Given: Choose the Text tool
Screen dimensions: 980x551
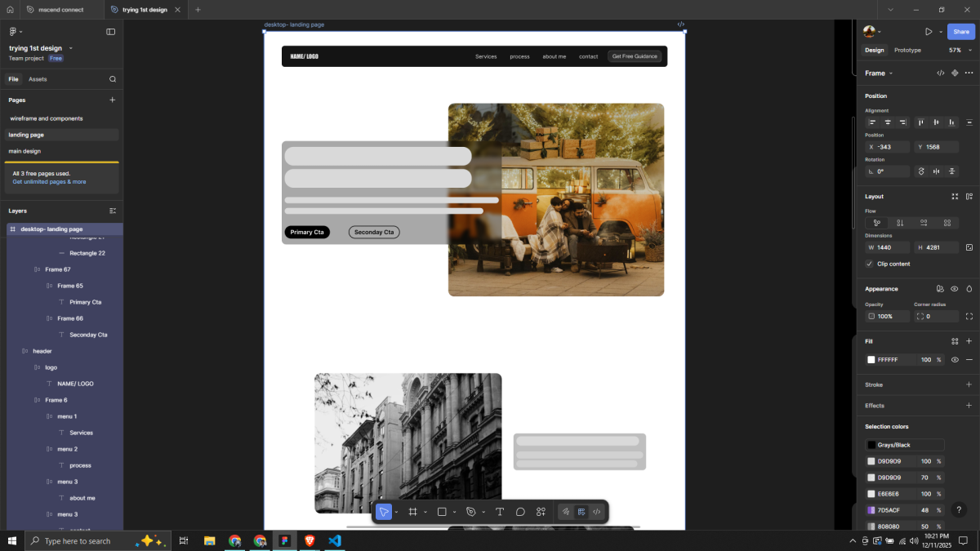Looking at the screenshot, I should tap(500, 512).
